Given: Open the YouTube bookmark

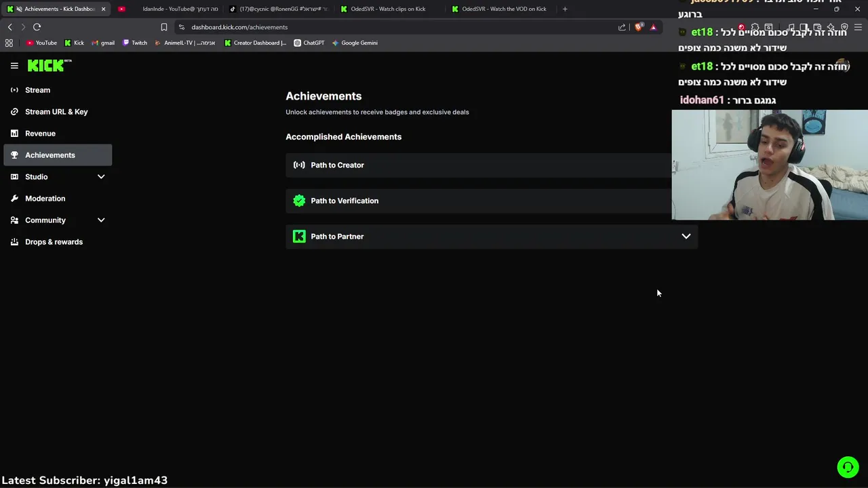Looking at the screenshot, I should point(41,43).
